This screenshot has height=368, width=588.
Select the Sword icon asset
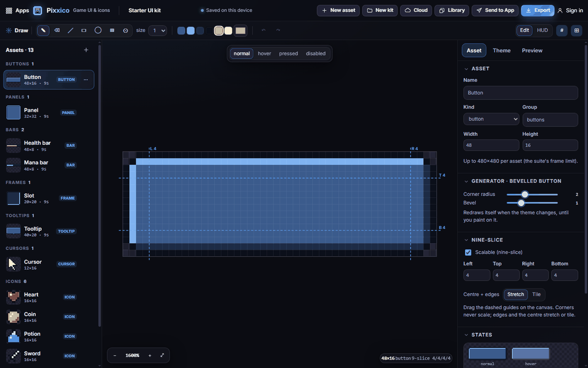tap(49, 356)
